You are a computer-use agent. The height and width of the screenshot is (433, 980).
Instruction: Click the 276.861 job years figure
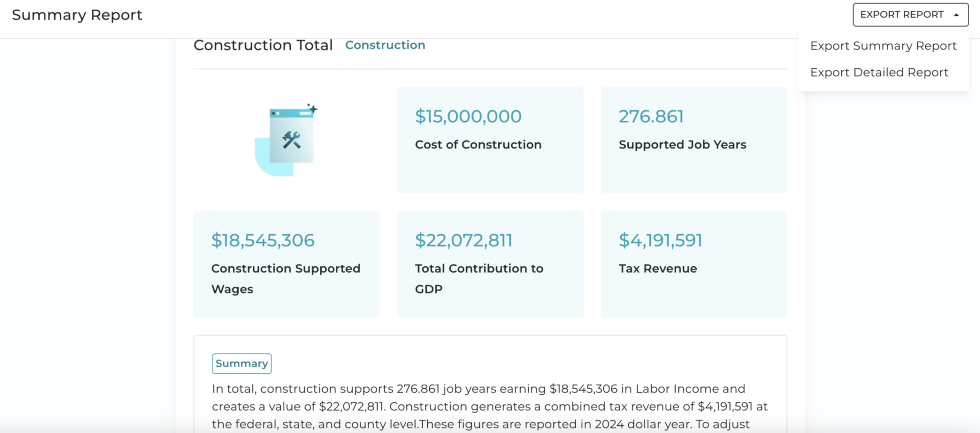(x=651, y=116)
